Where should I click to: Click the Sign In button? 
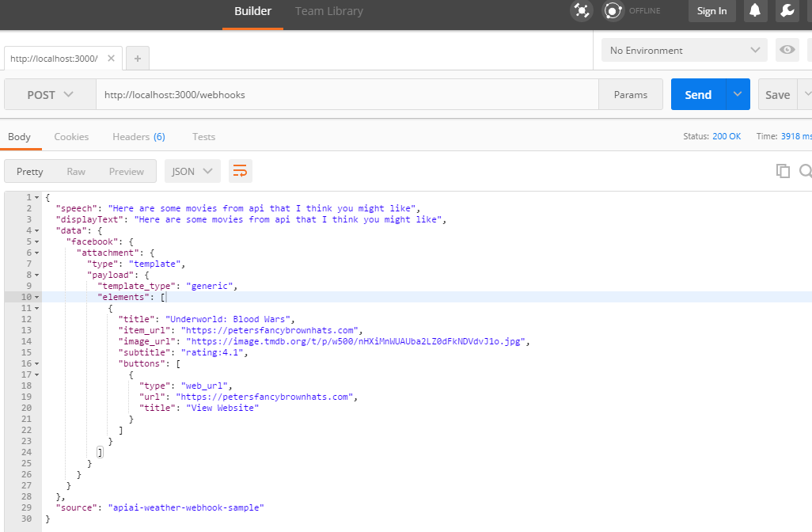tap(711, 11)
